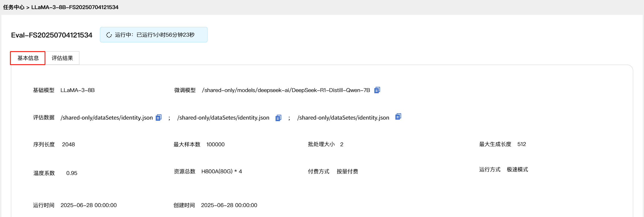Copy the second evaluation data path
This screenshot has height=217, width=644.
[278, 118]
